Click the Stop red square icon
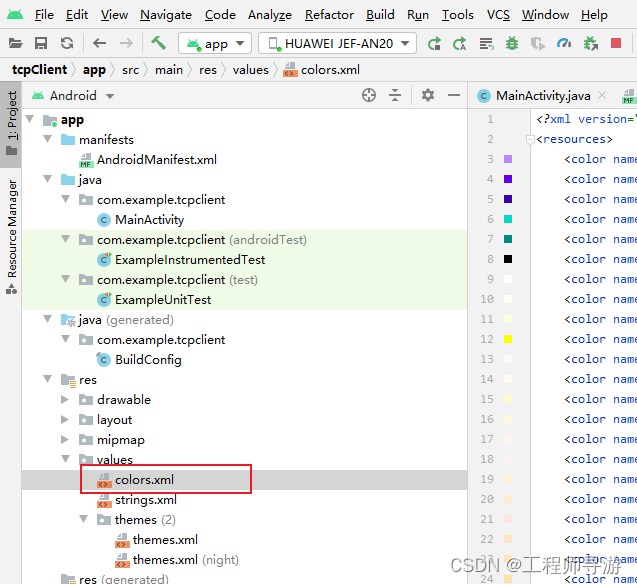The width and height of the screenshot is (637, 584). coord(616,43)
